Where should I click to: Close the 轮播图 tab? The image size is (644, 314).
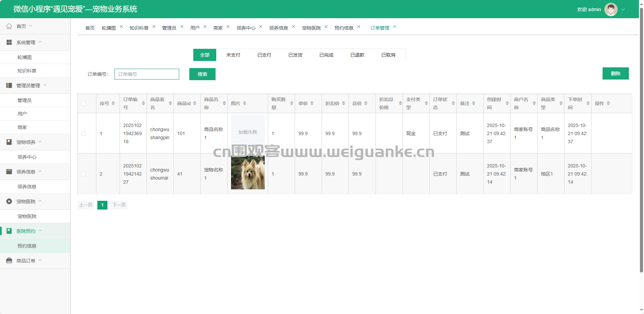point(121,27)
